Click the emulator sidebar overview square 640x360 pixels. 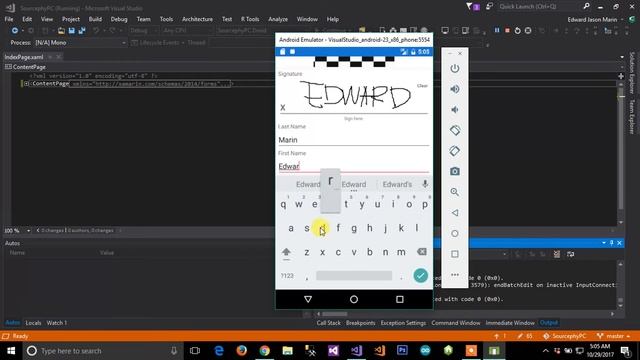pyautogui.click(x=455, y=254)
